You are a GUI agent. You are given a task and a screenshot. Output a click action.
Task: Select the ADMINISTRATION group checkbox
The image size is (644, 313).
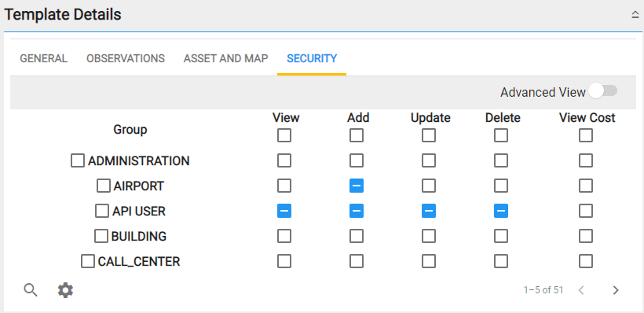click(78, 160)
